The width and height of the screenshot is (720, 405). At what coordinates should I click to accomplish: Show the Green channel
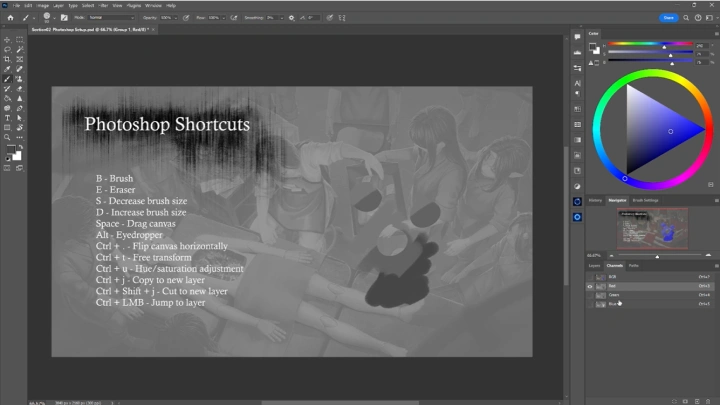coord(590,295)
